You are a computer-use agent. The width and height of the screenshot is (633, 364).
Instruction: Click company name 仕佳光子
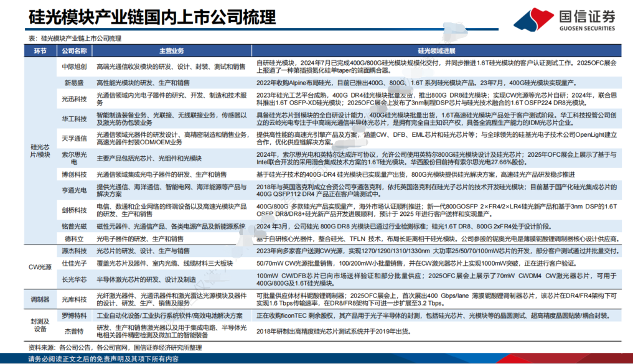point(74,264)
